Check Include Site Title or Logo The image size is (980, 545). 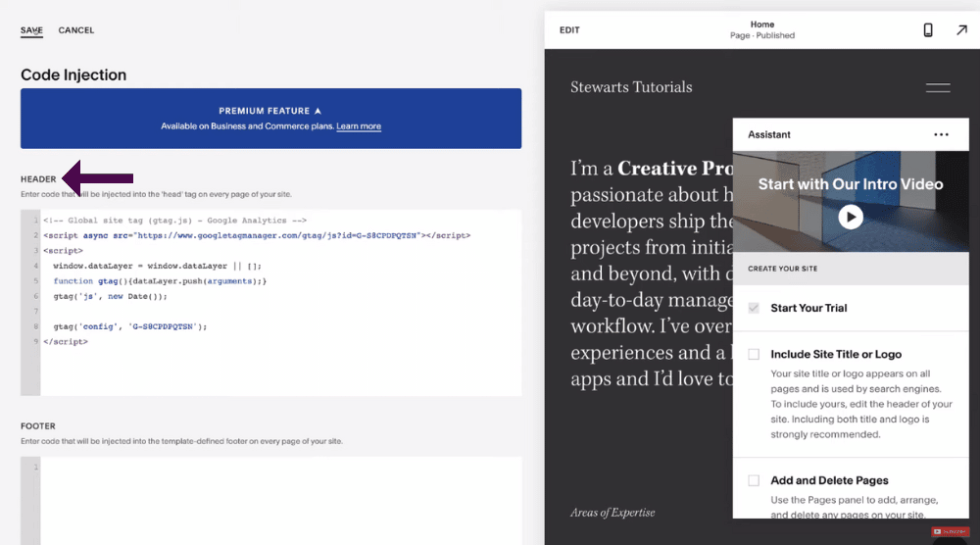754,355
